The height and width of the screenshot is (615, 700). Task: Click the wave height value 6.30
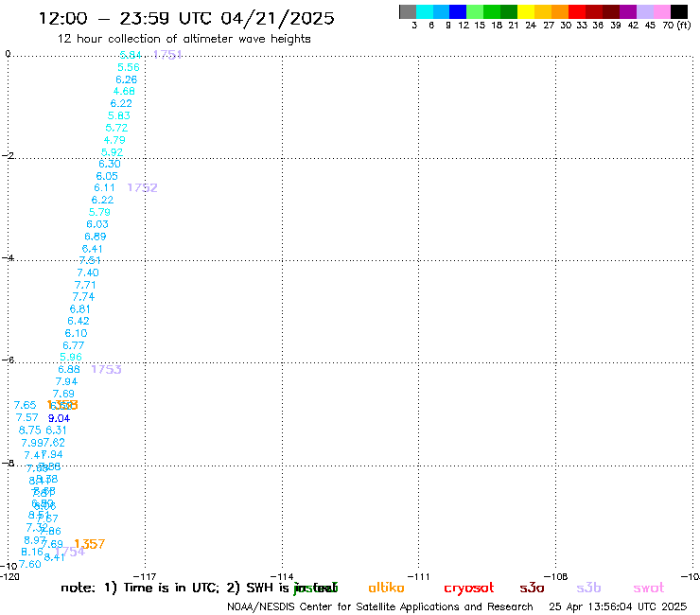110,164
